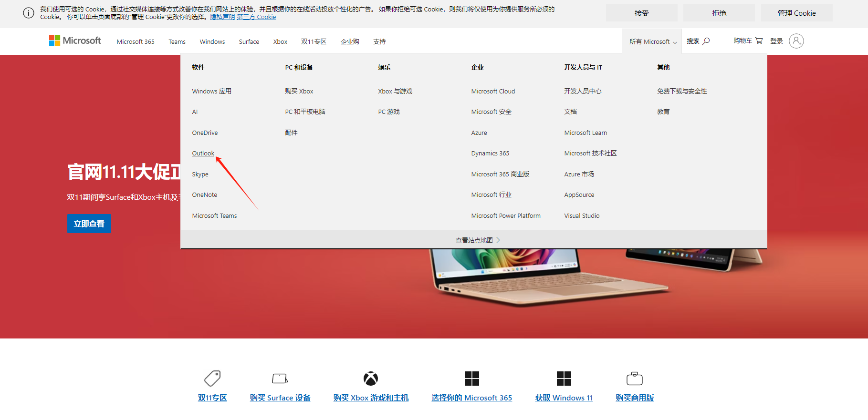The width and height of the screenshot is (868, 420).
Task: Accept cookies with 接受 button
Action: coord(642,13)
